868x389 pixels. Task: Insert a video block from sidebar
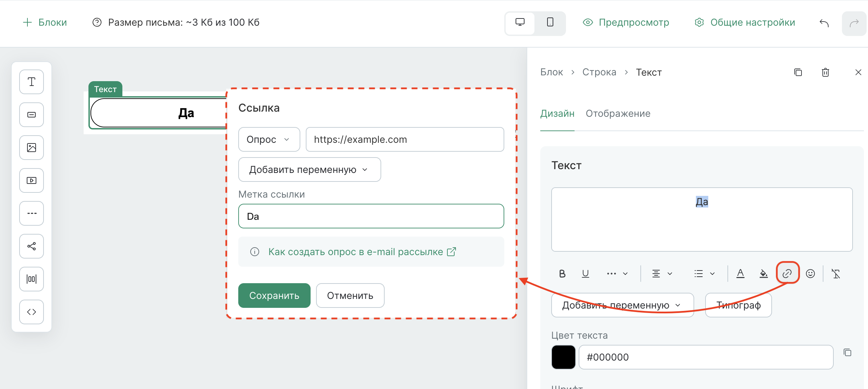[32, 180]
